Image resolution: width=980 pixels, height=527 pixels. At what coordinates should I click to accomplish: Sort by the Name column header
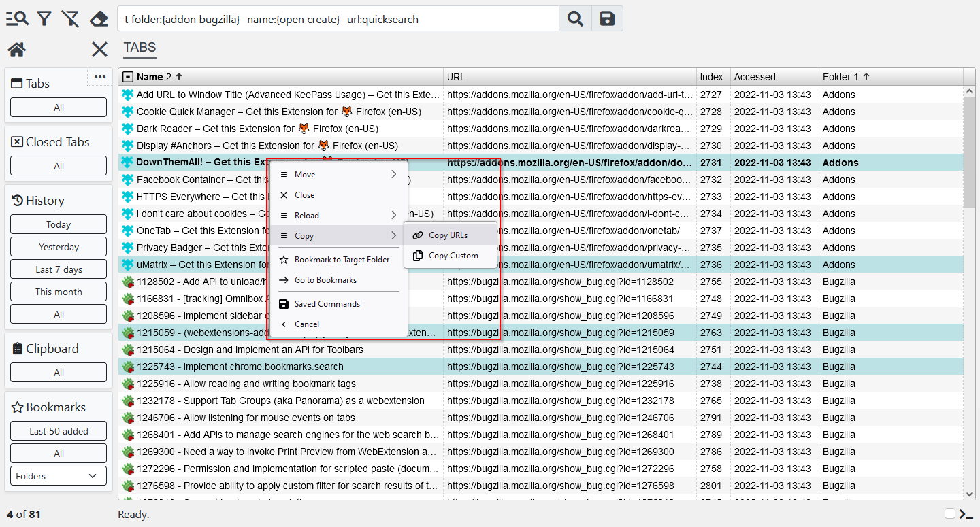pos(280,77)
